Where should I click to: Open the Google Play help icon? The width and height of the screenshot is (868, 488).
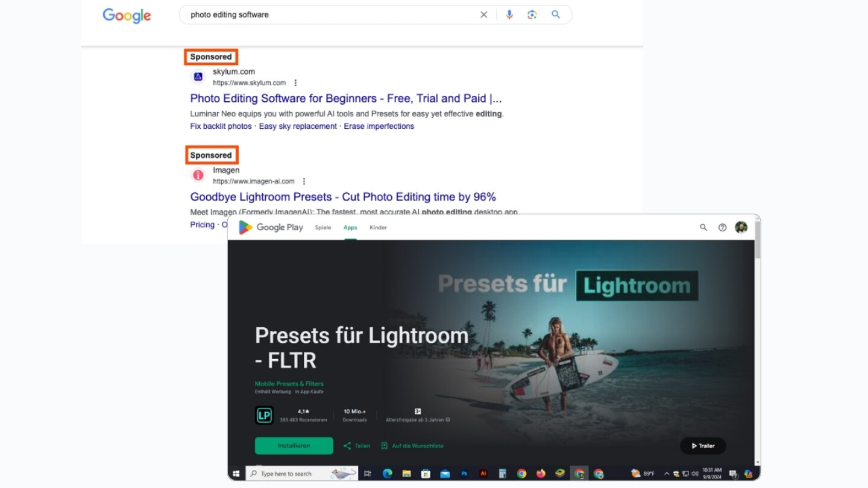(722, 227)
